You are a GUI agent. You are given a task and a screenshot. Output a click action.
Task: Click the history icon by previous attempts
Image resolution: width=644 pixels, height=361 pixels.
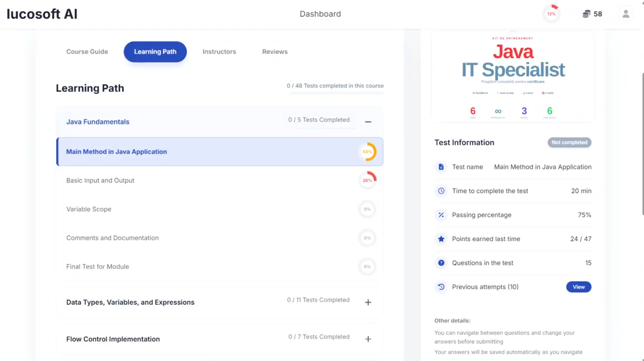pos(441,287)
